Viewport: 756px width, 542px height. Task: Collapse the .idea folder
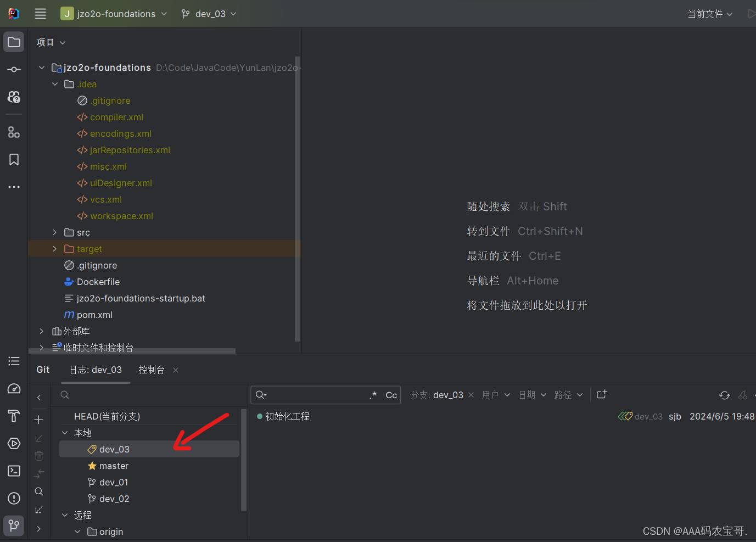55,84
